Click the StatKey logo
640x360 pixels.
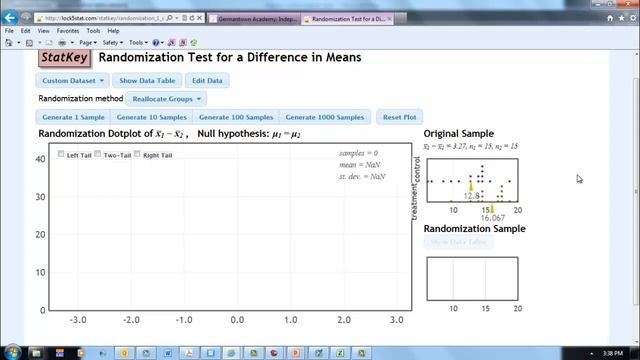pos(64,58)
